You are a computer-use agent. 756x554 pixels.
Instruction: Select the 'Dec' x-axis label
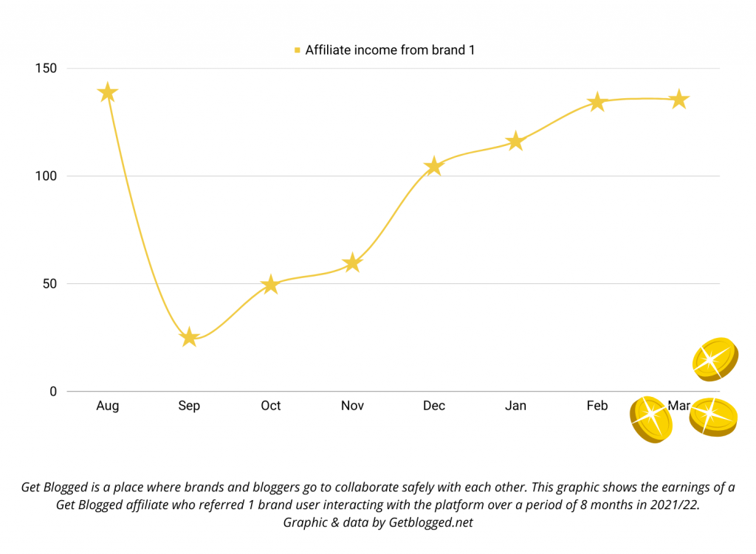tap(434, 406)
